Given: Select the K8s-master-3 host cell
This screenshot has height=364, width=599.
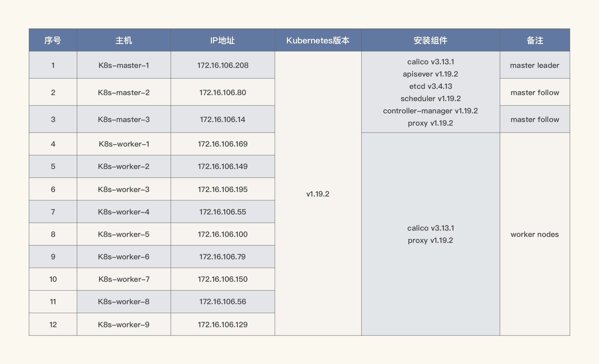Looking at the screenshot, I should click(124, 119).
